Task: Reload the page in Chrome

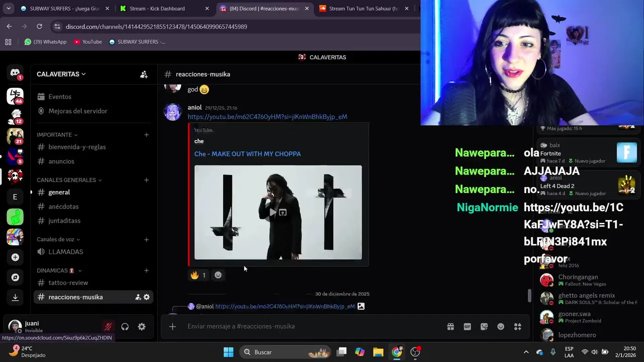Action: pos(39,26)
